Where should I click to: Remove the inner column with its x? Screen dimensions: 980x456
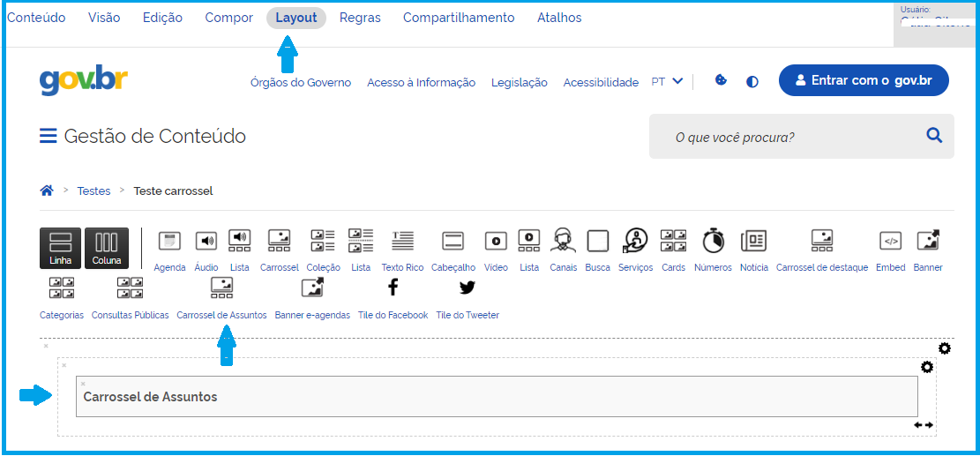[64, 365]
